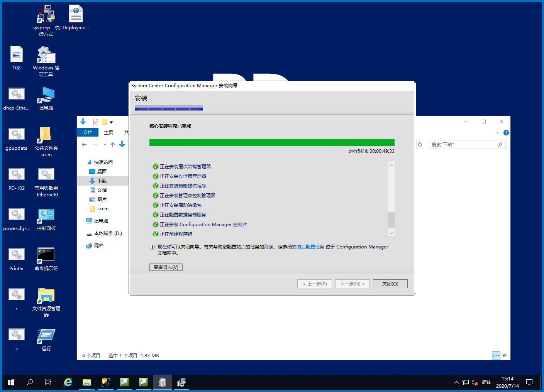Click the 关闭(O) button in wizard
The image size is (544, 392).
pos(390,284)
